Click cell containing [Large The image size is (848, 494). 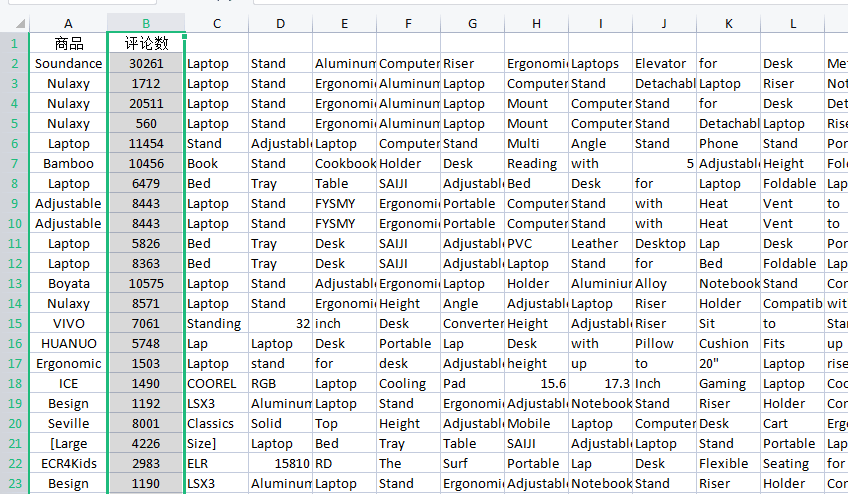coord(68,444)
